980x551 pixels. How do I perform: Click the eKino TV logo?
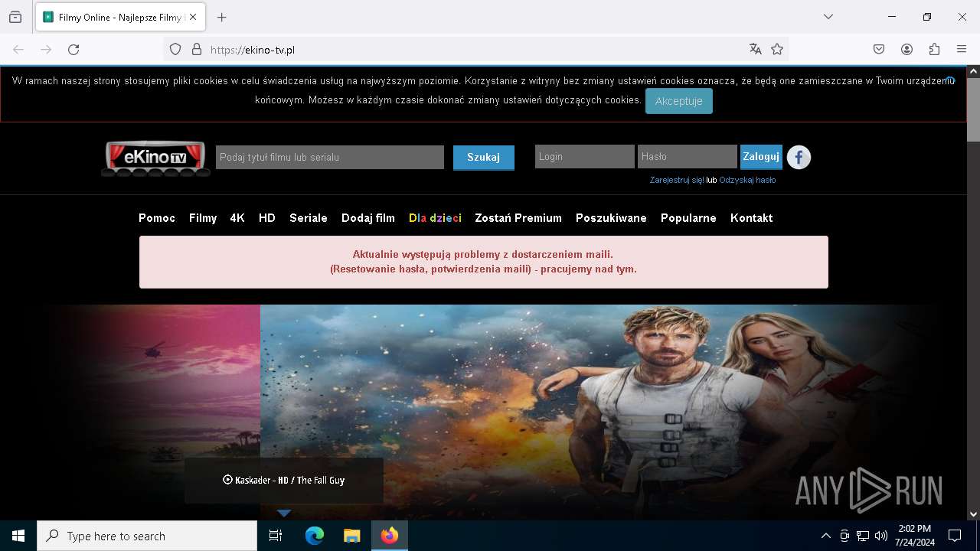click(155, 158)
